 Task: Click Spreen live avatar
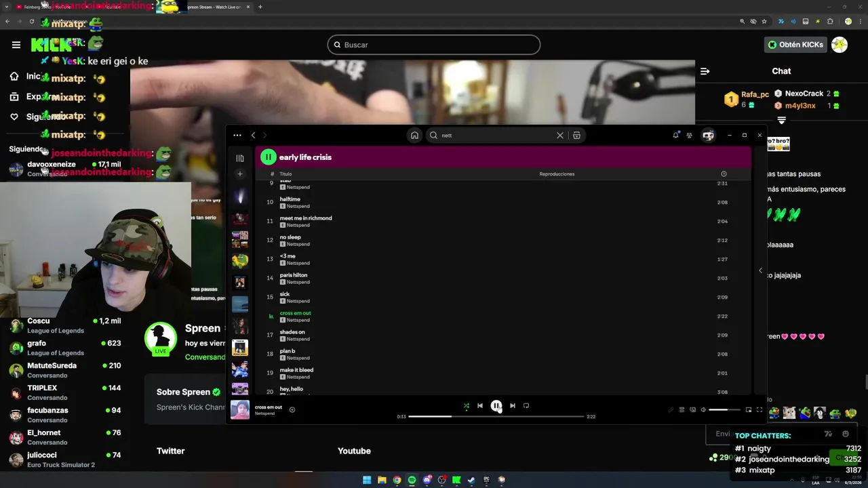(161, 338)
